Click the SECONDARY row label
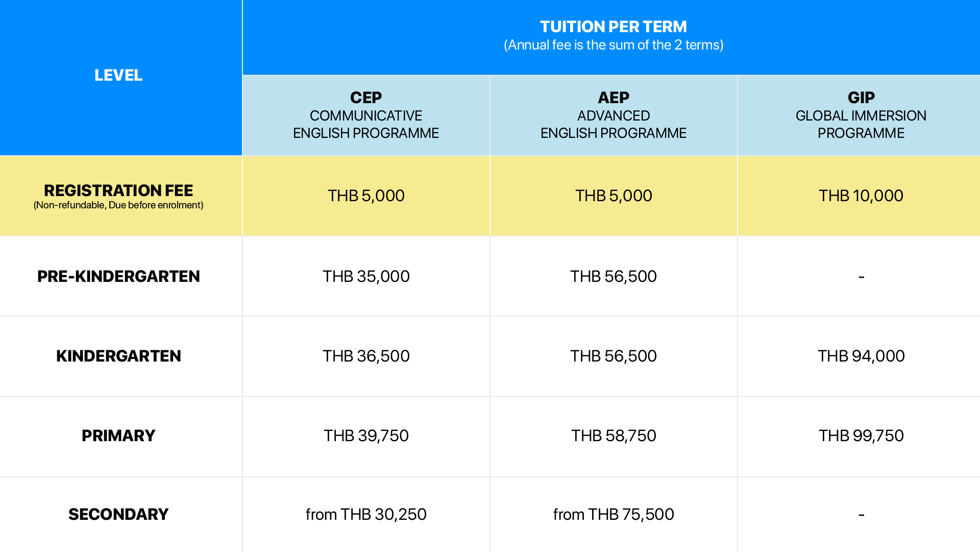This screenshot has width=980, height=552. (x=118, y=514)
